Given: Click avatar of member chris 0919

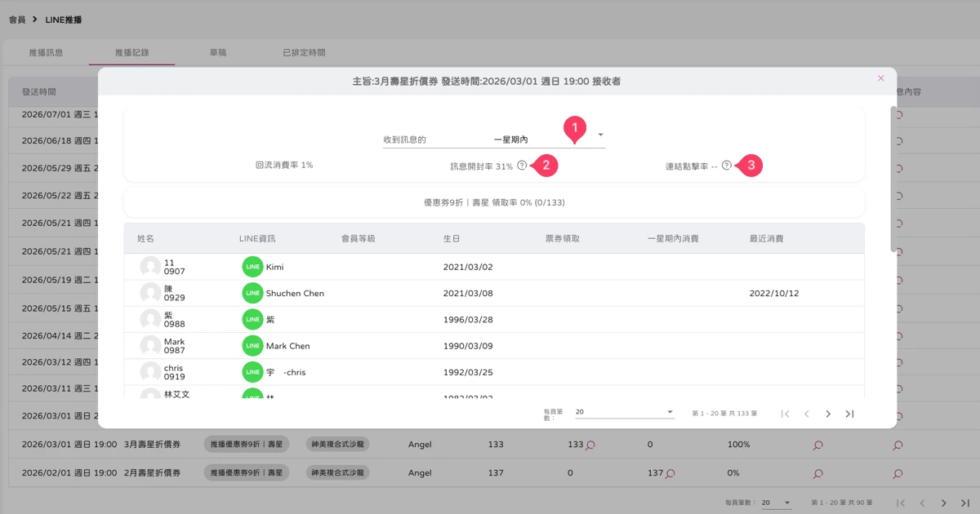Looking at the screenshot, I should click(150, 371).
